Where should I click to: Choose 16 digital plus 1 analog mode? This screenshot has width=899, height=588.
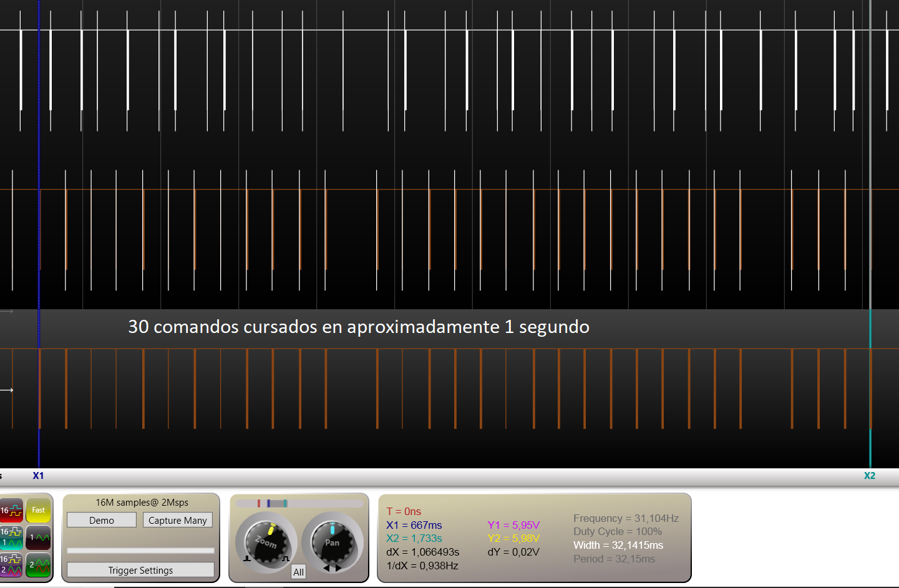(x=11, y=537)
